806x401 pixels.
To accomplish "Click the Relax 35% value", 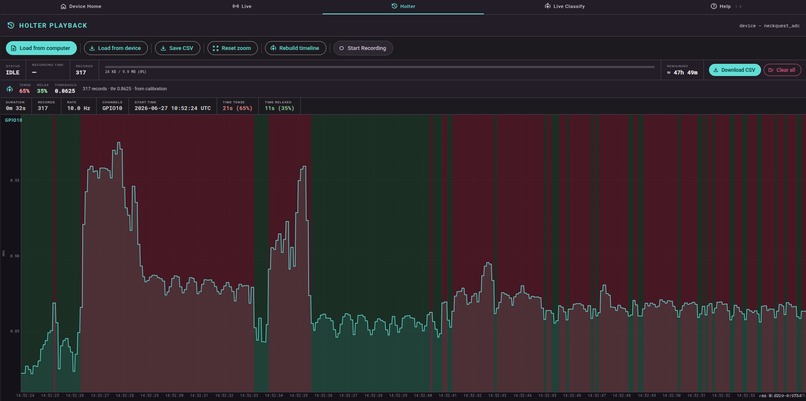I will pos(42,91).
